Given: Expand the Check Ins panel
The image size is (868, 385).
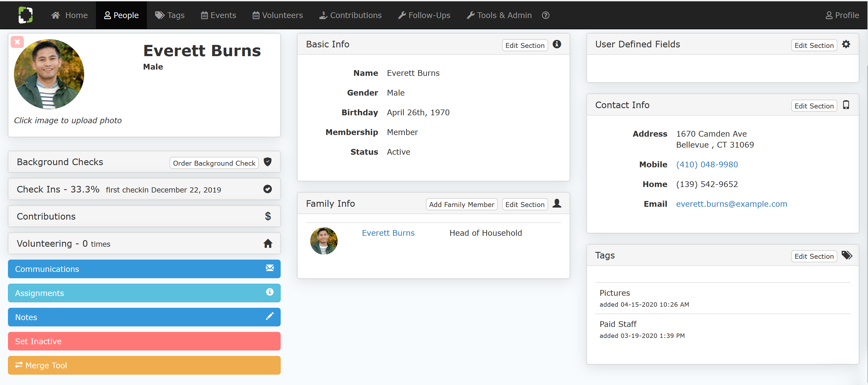Looking at the screenshot, I should [x=144, y=189].
